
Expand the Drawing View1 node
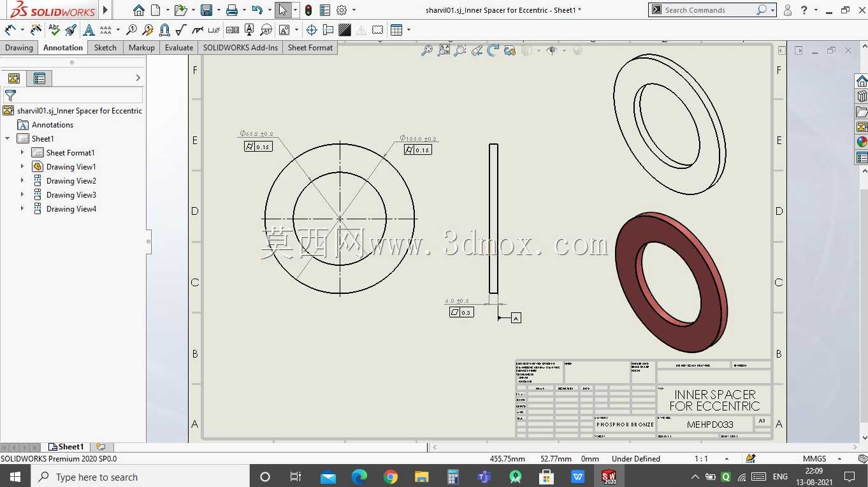point(22,166)
